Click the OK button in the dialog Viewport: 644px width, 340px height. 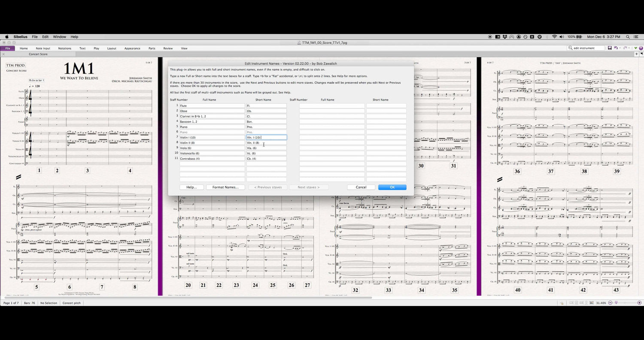click(392, 187)
